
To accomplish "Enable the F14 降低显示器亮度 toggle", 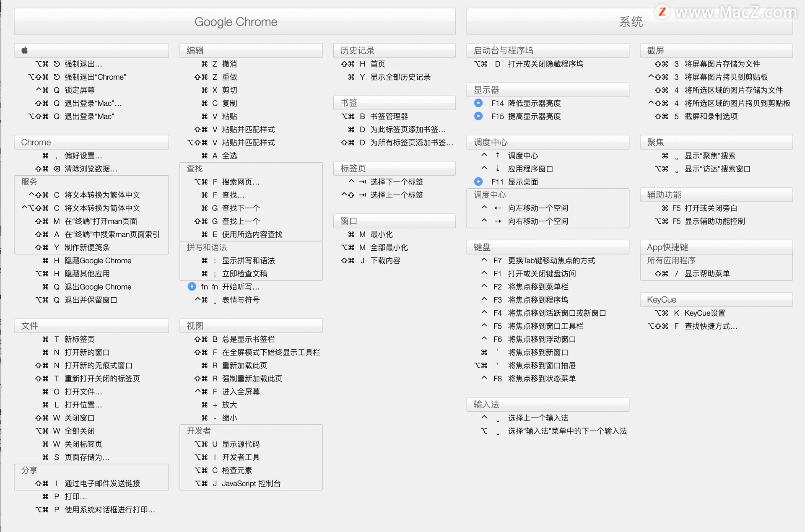I will click(478, 103).
